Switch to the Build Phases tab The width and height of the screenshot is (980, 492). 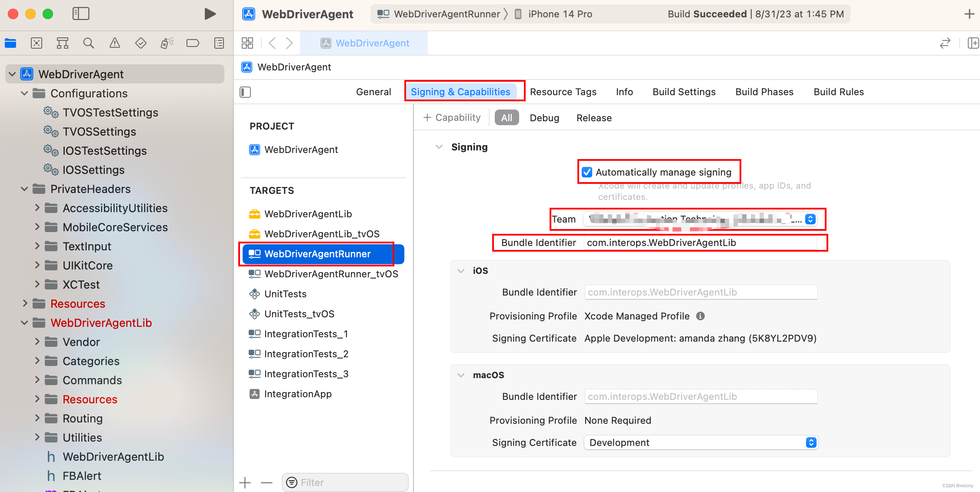tap(764, 92)
